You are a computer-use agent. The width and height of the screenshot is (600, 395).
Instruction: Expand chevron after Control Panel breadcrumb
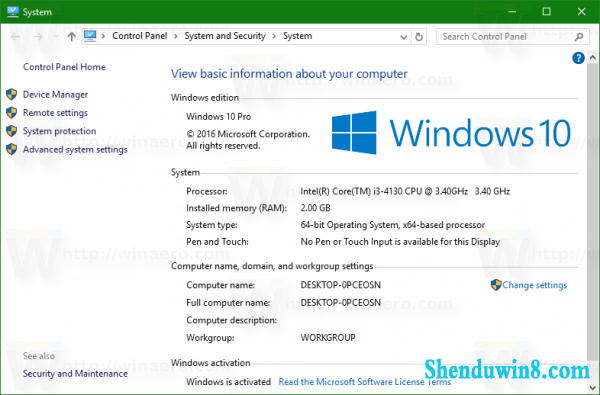click(176, 36)
